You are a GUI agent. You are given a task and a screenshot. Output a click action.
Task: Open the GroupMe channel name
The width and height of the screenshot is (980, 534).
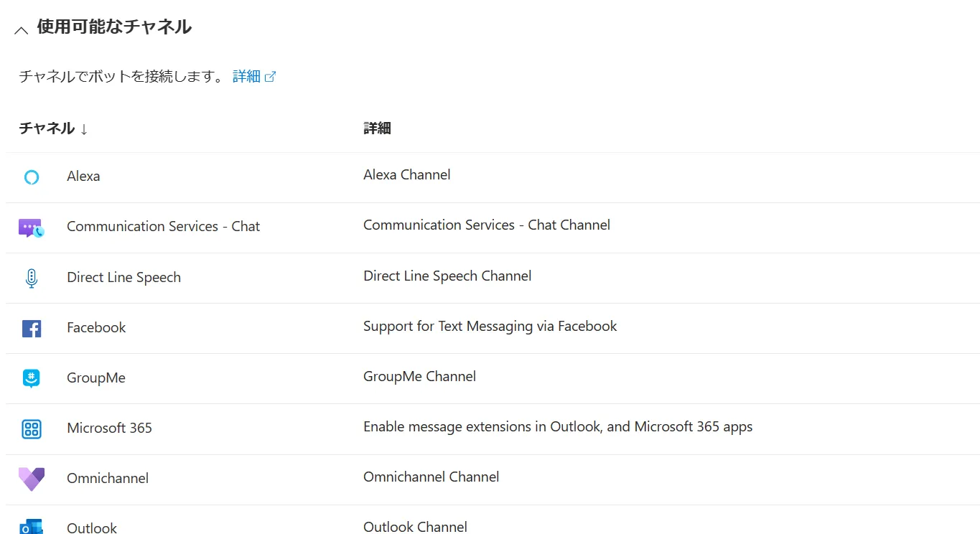[96, 378]
